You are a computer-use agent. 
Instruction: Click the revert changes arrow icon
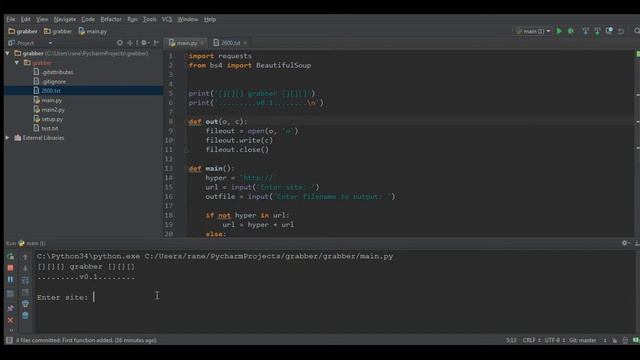pyautogui.click(x=621, y=31)
